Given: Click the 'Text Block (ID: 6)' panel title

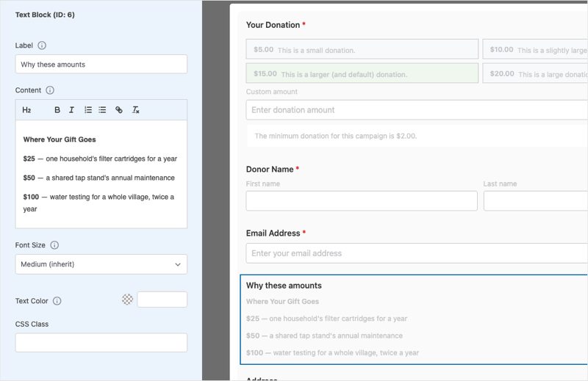Looking at the screenshot, I should click(45, 15).
